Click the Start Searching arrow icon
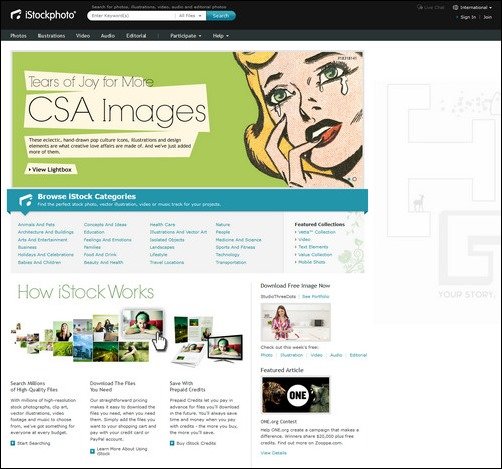 pos(13,443)
